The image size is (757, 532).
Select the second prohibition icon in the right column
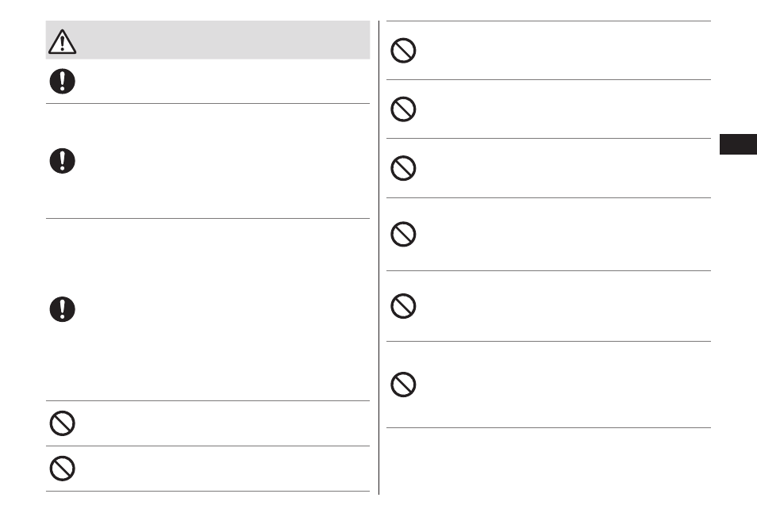403,109
